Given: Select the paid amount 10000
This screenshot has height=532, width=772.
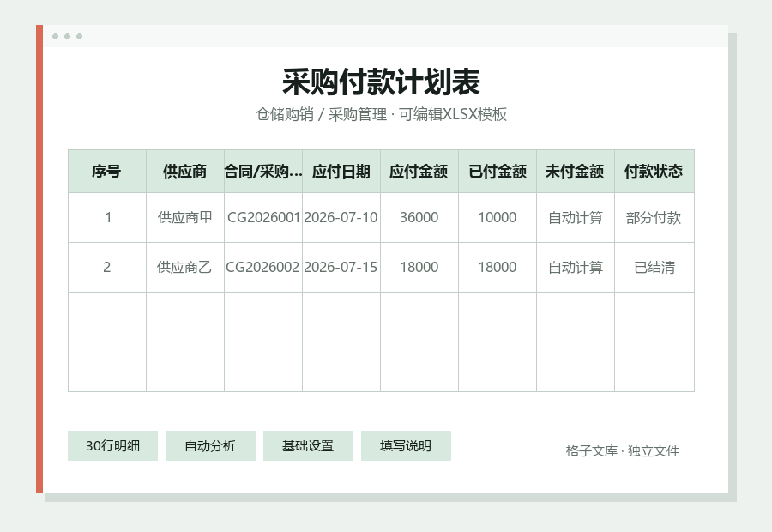Looking at the screenshot, I should tap(498, 218).
